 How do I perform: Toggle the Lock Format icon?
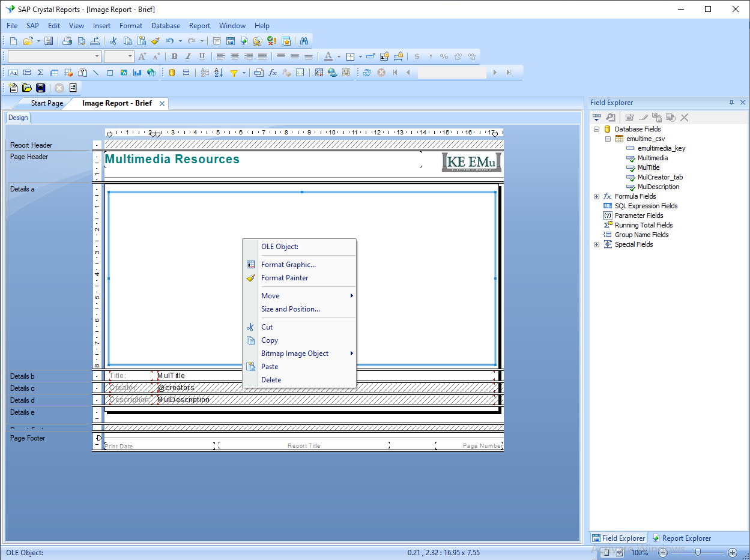pyautogui.click(x=384, y=56)
